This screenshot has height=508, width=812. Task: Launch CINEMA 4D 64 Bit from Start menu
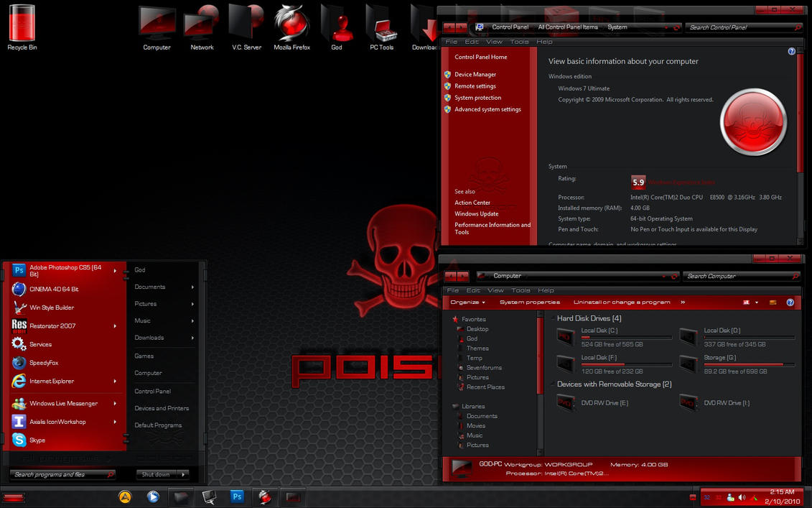(x=65, y=290)
